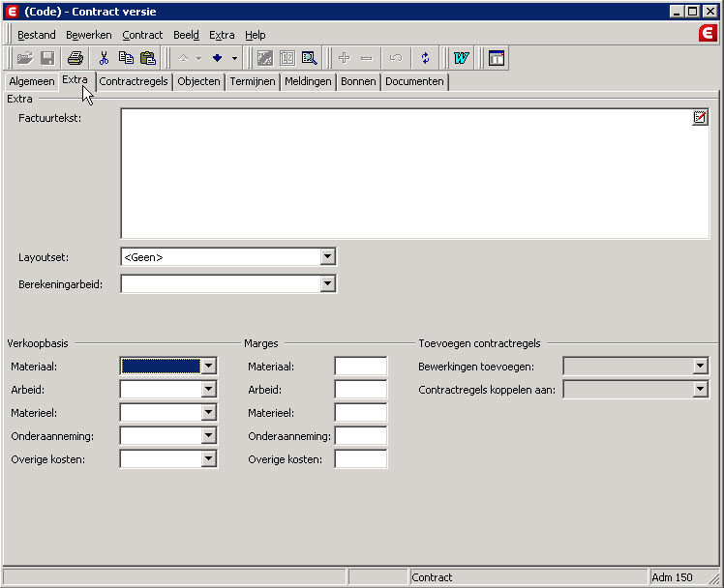Expand Verkoopbasis Onderaanneming dropdown
The height and width of the screenshot is (588, 724).
pos(209,435)
